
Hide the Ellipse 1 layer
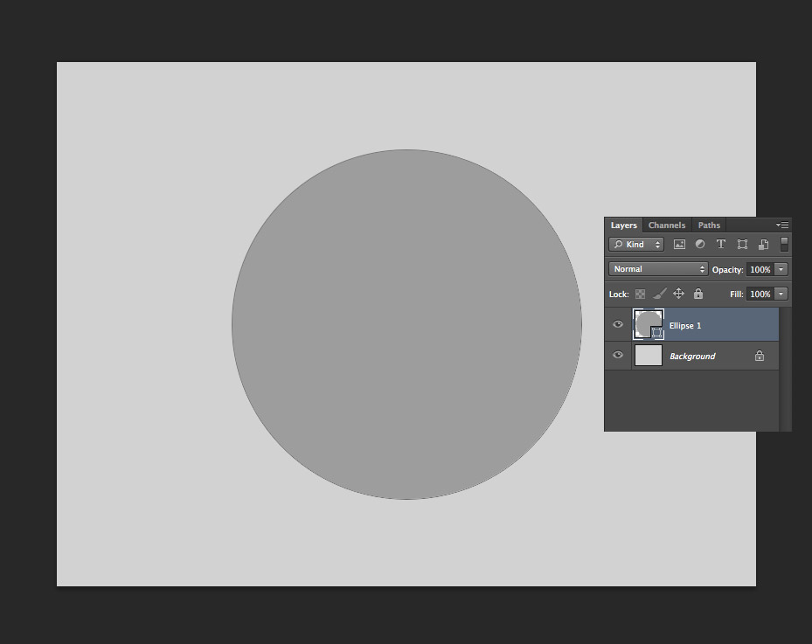coord(618,324)
